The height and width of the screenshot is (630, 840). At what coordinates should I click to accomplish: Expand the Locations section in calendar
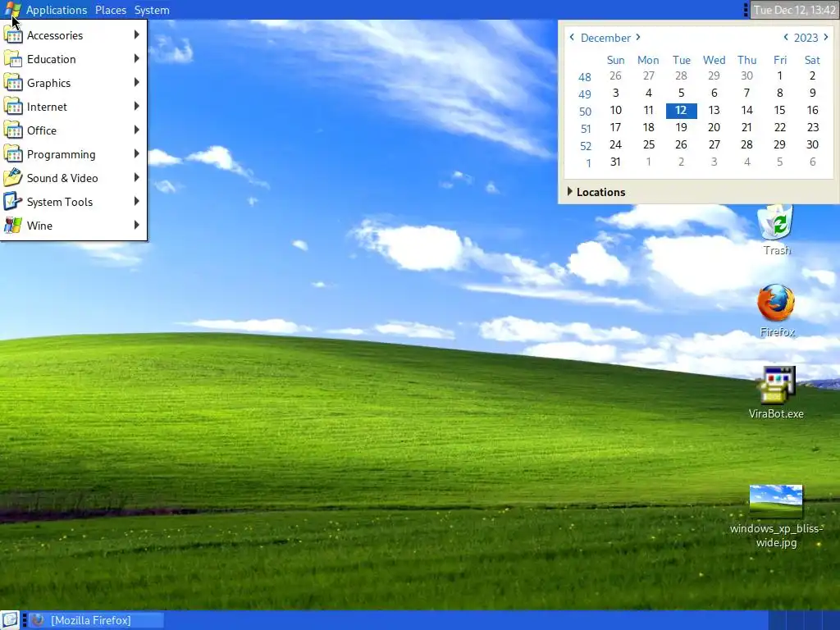click(596, 192)
